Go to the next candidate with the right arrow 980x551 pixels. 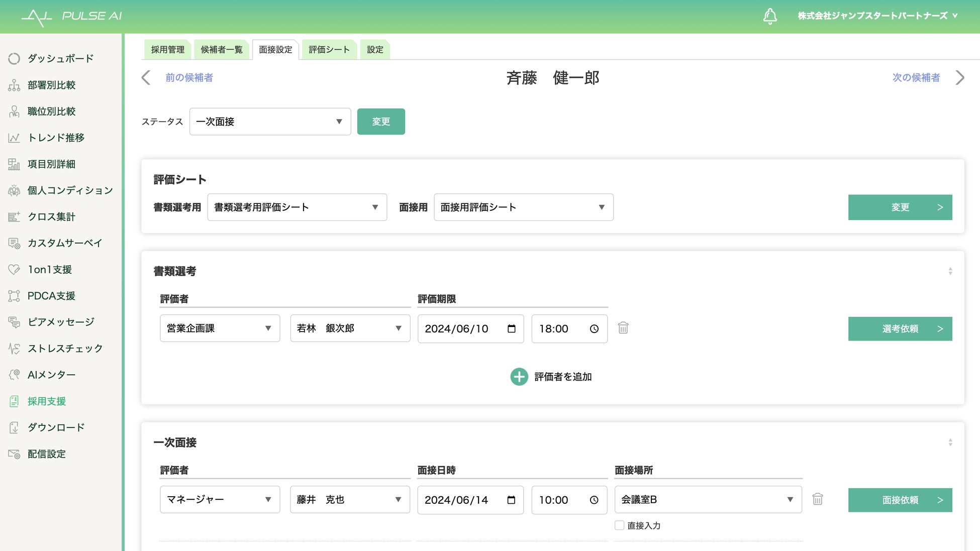tap(960, 77)
